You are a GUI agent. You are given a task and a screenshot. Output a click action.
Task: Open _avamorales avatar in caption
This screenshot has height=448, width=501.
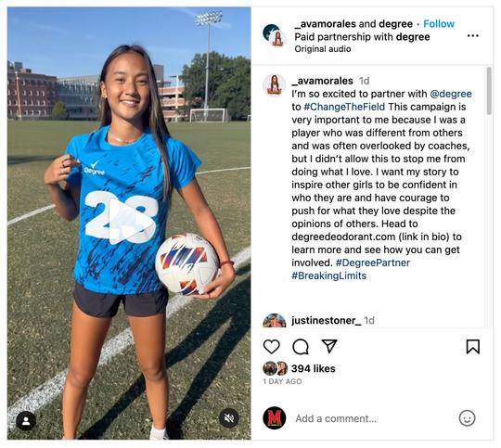pyautogui.click(x=274, y=85)
